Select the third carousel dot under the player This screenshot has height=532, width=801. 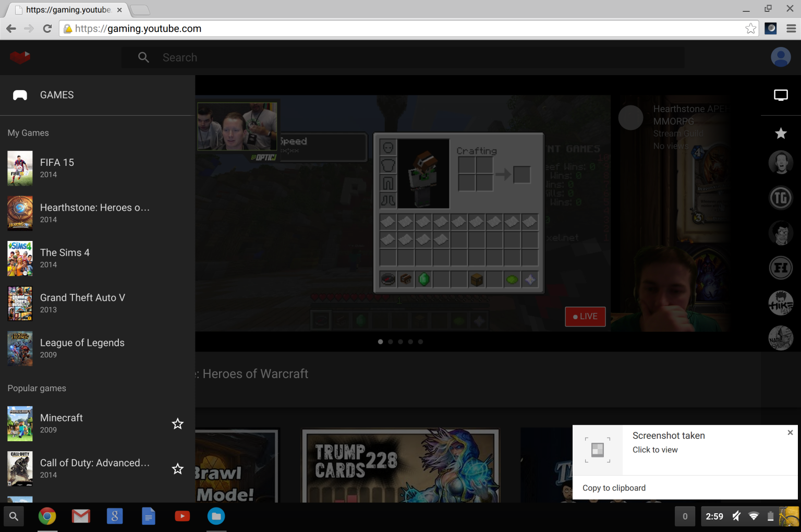pos(400,342)
